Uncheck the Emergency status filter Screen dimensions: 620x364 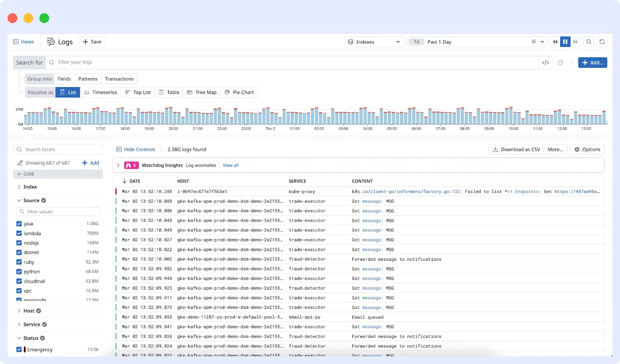[x=19, y=349]
